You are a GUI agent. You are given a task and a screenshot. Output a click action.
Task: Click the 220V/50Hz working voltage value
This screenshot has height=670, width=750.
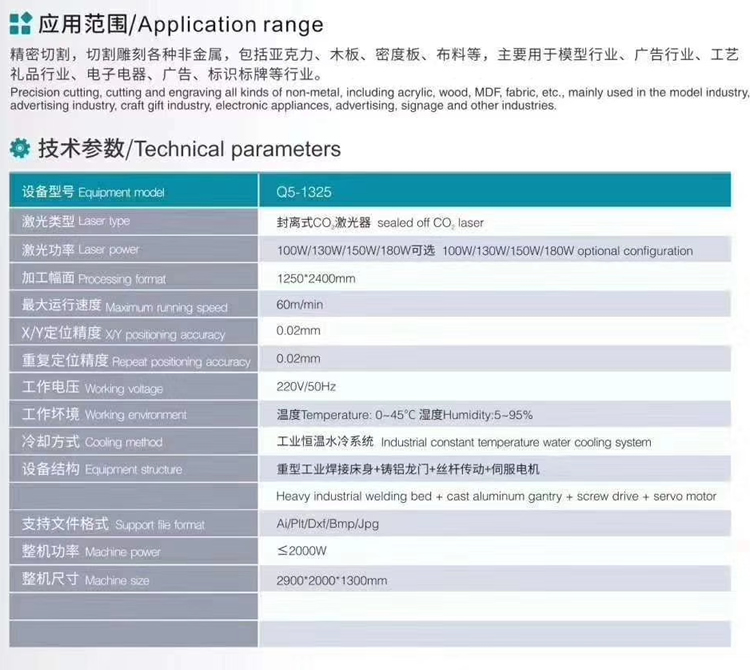[306, 386]
